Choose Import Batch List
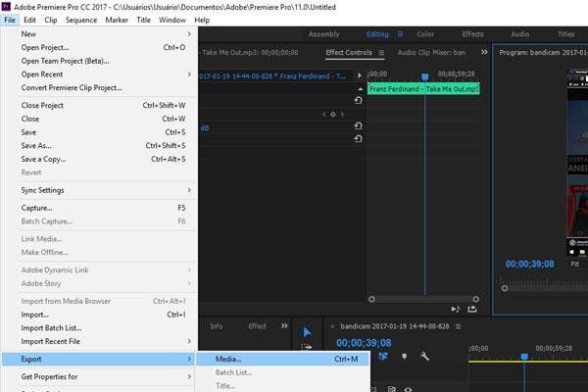Image resolution: width=588 pixels, height=392 pixels. [x=99, y=328]
